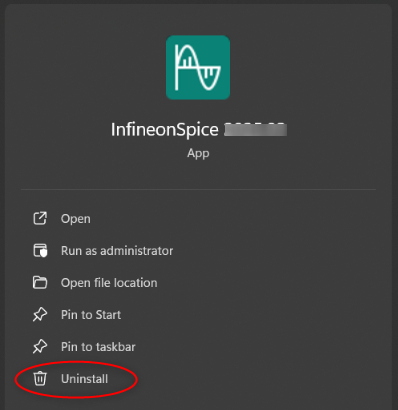Click the trash can icon beside Uninstall
Viewport: 398px width, 410px height.
40,379
